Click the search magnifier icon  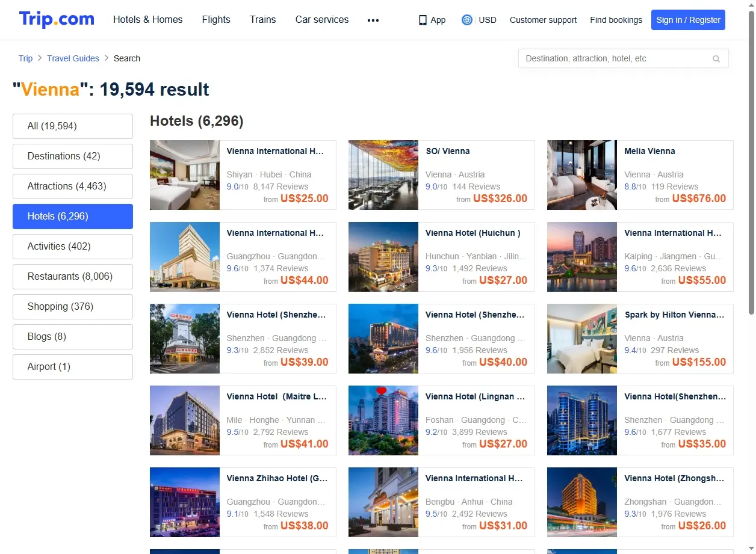(x=716, y=59)
